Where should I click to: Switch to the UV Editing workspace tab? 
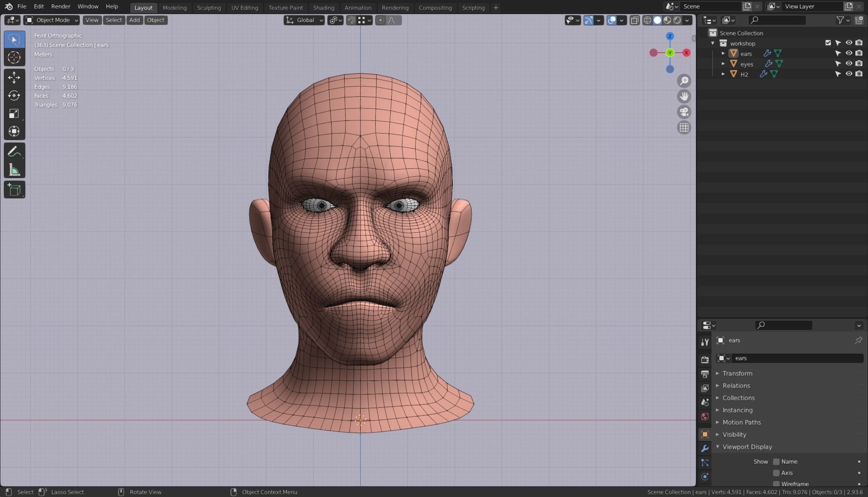[x=245, y=8]
